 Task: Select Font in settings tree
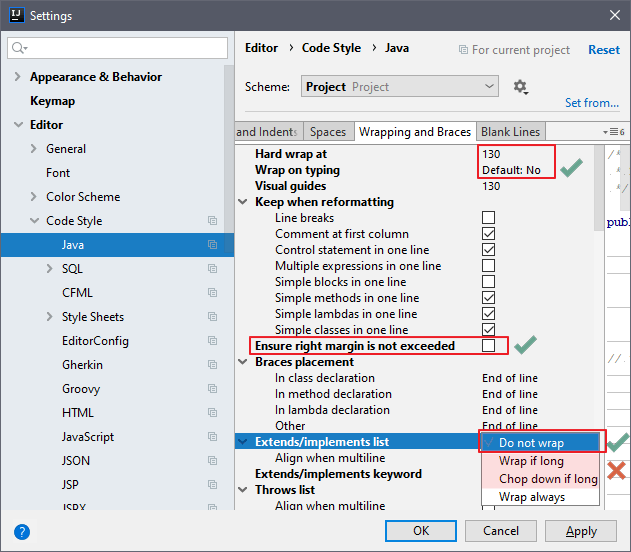point(58,173)
